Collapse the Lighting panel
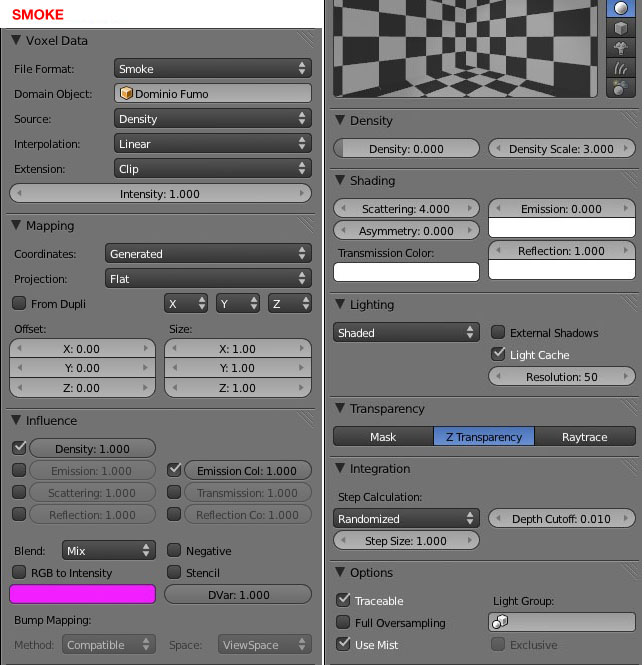Screen dimensions: 644x665 click(340, 304)
